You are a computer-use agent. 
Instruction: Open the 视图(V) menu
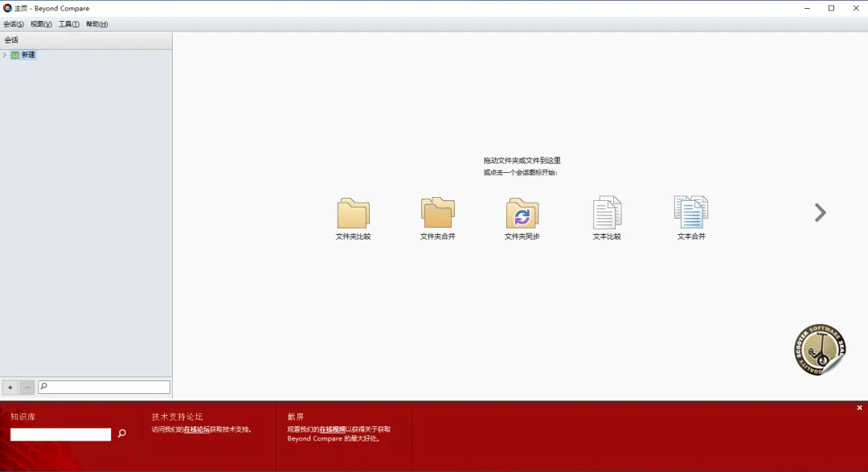(x=41, y=24)
